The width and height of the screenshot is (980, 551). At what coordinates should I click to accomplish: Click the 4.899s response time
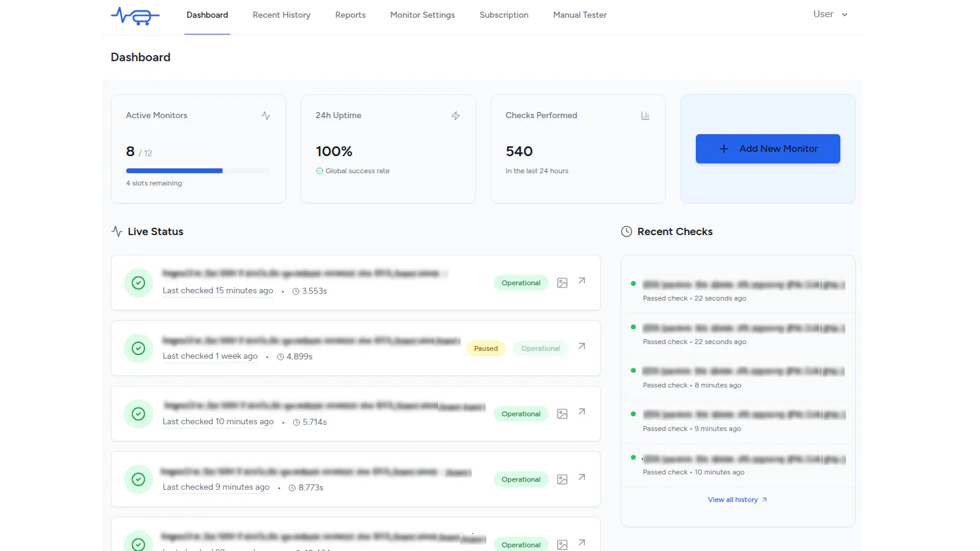[x=295, y=357]
